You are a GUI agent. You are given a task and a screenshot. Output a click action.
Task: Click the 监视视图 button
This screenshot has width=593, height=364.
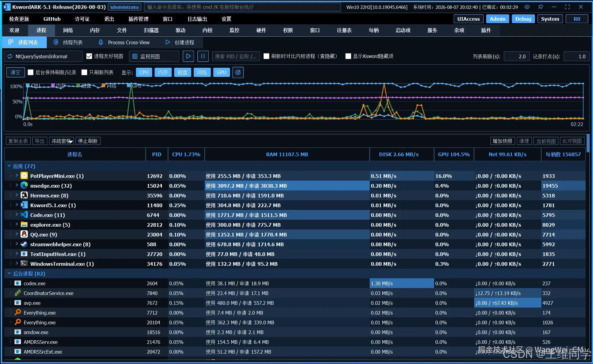[154, 56]
